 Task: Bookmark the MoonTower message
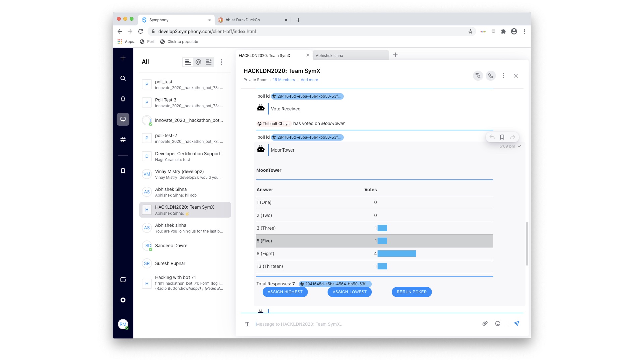502,137
